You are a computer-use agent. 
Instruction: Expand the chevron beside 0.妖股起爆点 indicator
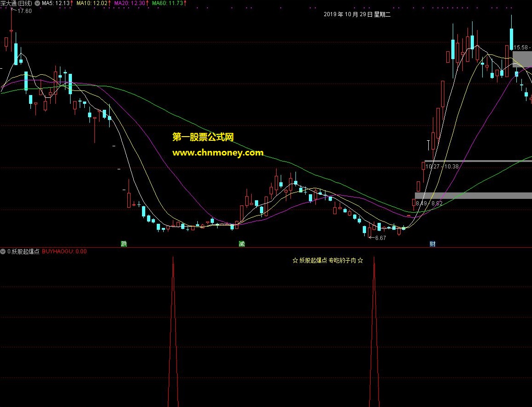coord(3,251)
